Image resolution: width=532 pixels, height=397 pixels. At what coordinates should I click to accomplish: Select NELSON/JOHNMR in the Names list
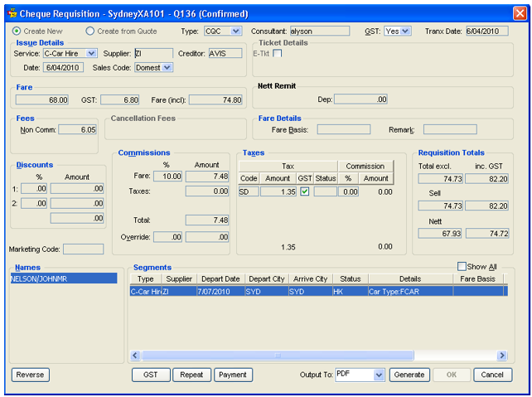[x=40, y=279]
